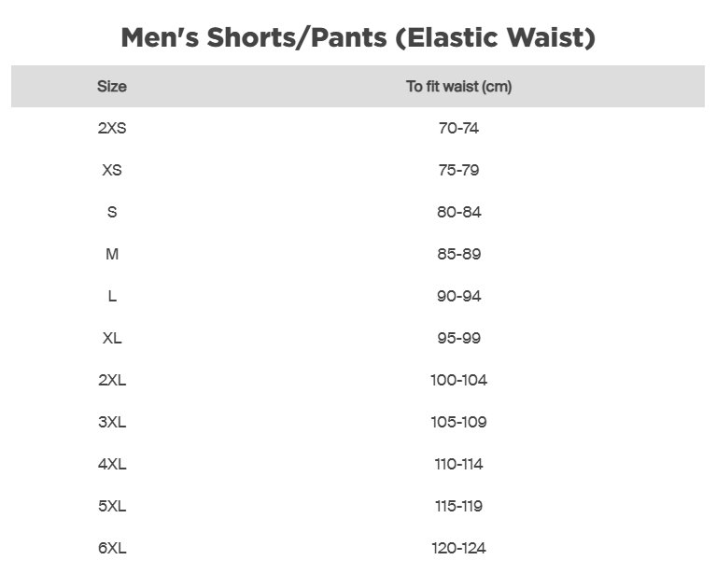Click the M size row label

[112, 254]
